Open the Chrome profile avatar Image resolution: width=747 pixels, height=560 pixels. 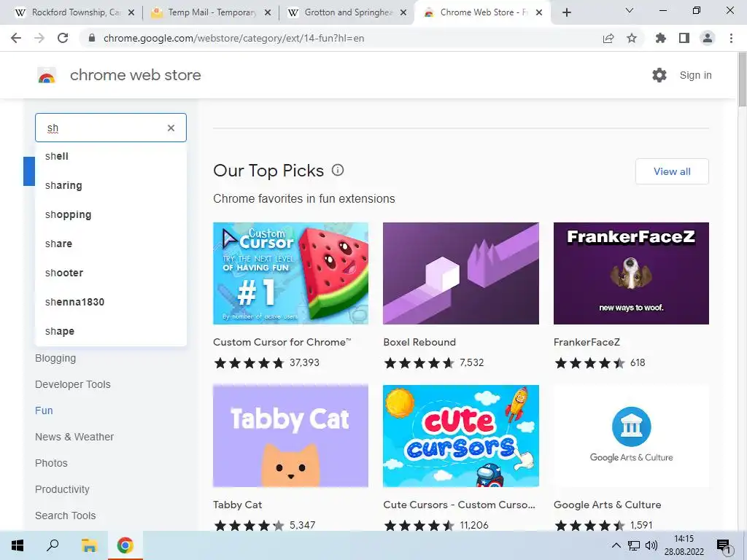pyautogui.click(x=708, y=38)
